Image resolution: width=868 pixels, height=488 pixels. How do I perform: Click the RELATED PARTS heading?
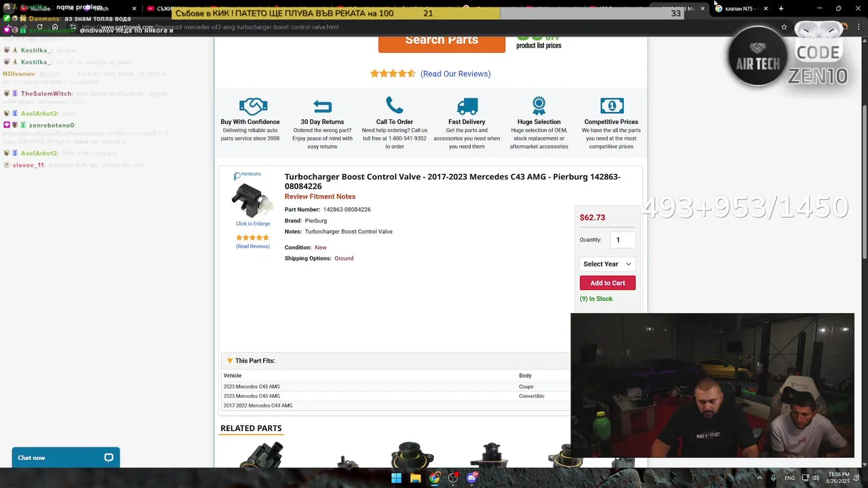point(251,428)
